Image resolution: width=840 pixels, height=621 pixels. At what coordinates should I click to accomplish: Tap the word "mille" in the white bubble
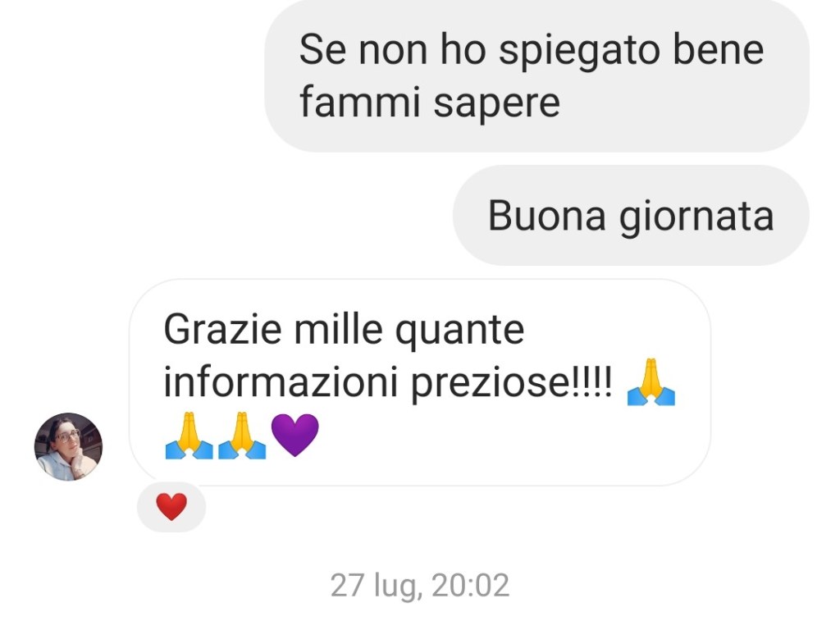(339, 328)
